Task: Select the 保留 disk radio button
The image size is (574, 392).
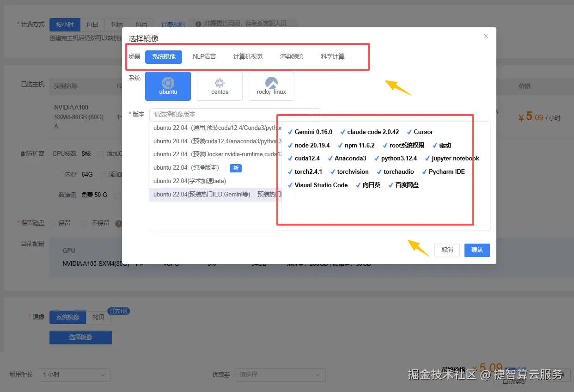Action: point(52,223)
